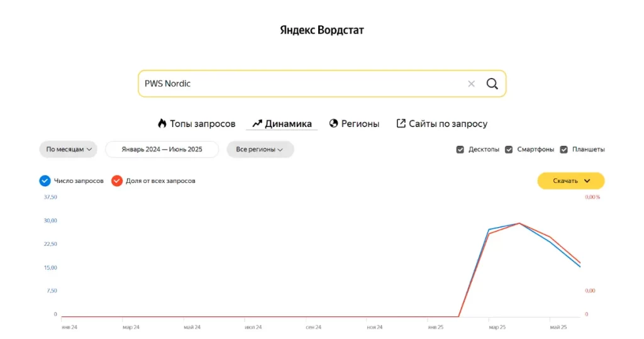Screen dimensions: 644x339
Task: Open the Скачать download dropdown
Action: pyautogui.click(x=571, y=181)
